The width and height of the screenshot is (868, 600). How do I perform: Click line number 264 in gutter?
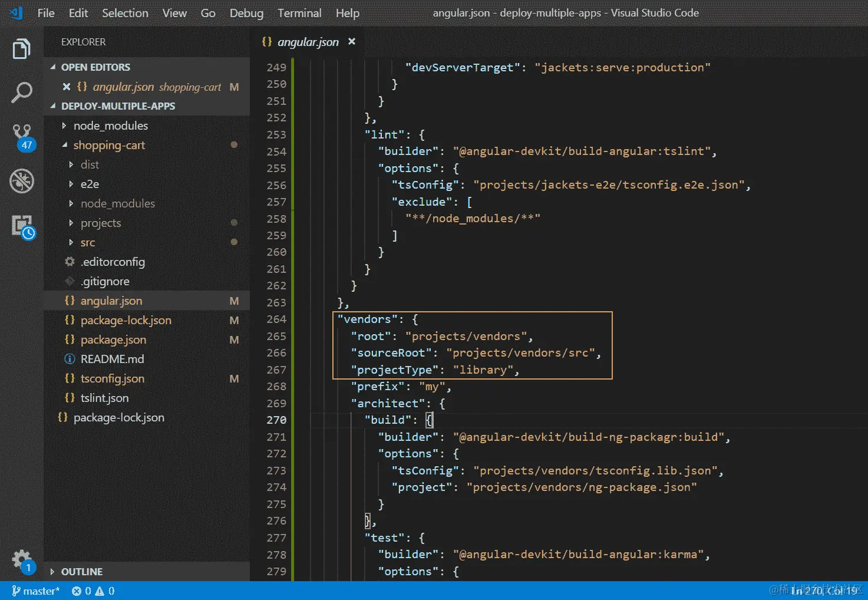pos(276,319)
